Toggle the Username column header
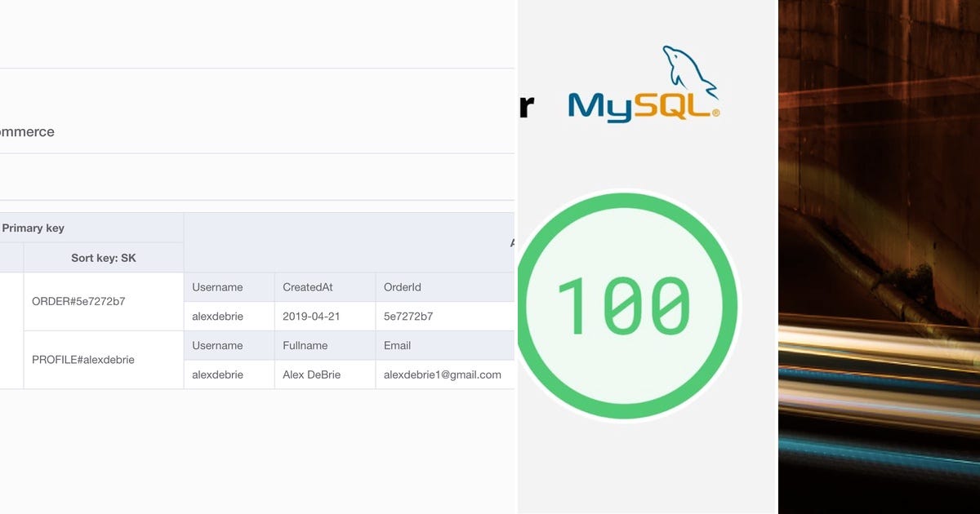Screen dimensions: 980x514 [x=216, y=286]
